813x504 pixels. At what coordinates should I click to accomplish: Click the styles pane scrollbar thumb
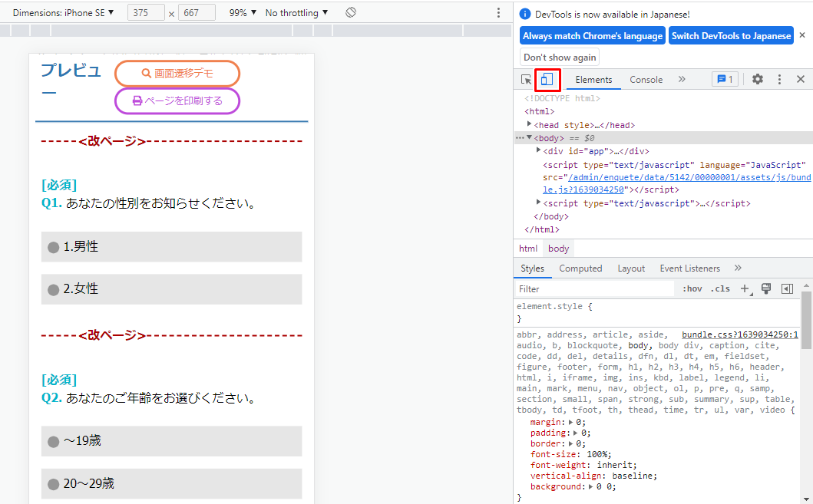click(806, 320)
